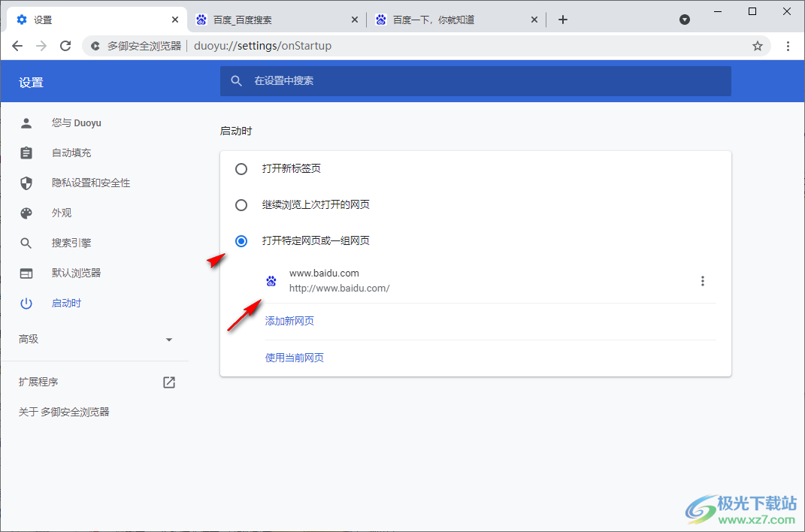Viewport: 805px width, 532px height.
Task: Click the address bar URL duoyu://settings/onStartup
Action: pyautogui.click(x=262, y=46)
